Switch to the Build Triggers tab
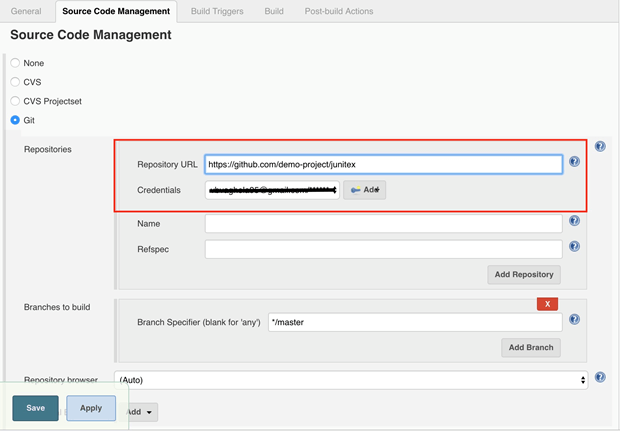Viewport: 620px width, 434px height. [217, 11]
